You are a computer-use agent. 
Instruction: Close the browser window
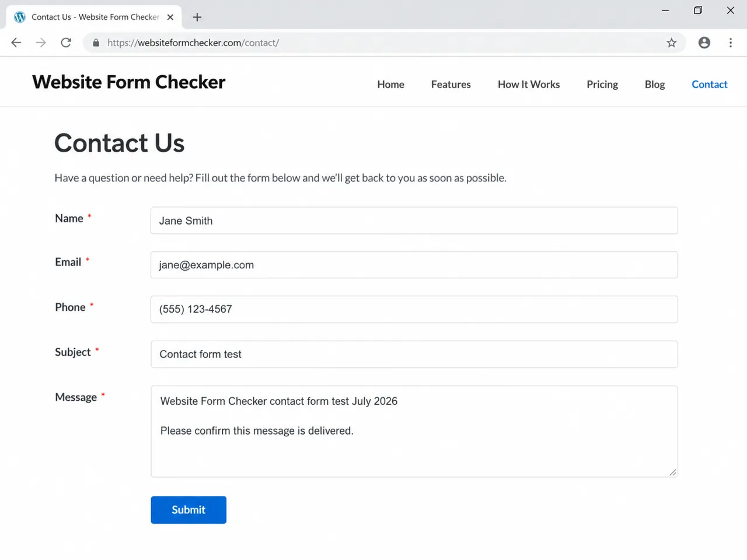pos(731,10)
